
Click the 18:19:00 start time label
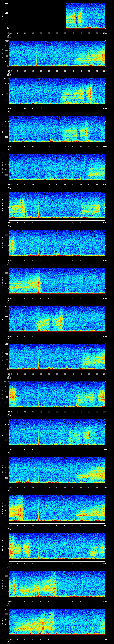9,412
